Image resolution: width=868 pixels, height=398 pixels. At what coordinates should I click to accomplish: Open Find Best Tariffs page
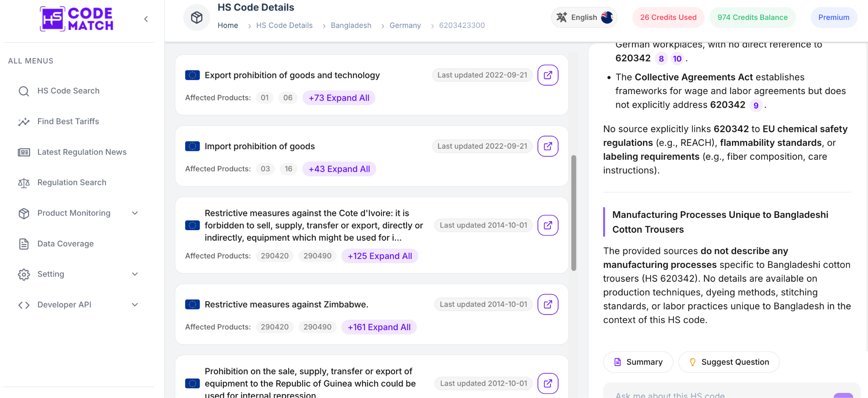(x=68, y=122)
